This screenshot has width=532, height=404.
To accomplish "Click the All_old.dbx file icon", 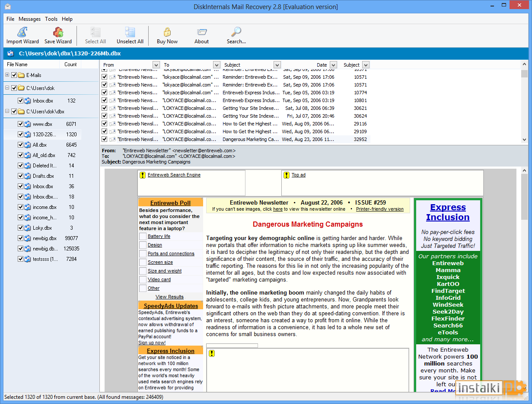I will [x=27, y=155].
